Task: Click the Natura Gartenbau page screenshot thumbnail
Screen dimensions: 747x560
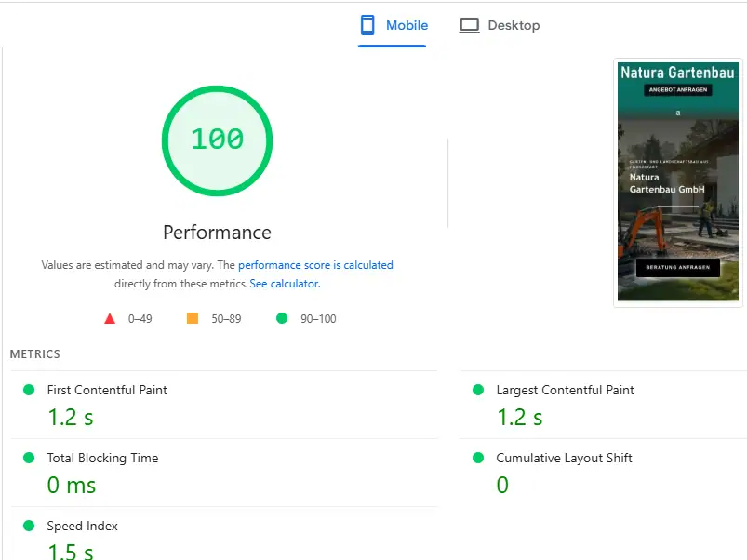Action: pos(678,182)
